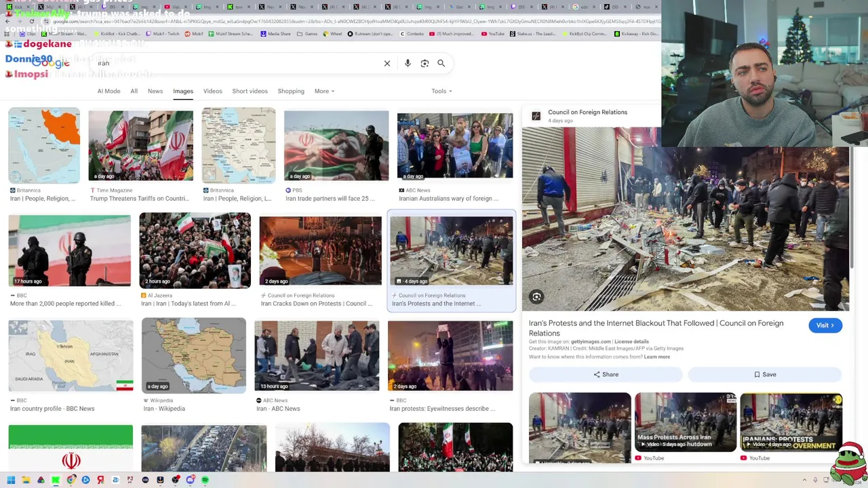Click the preview panel scrollbar

(852, 207)
